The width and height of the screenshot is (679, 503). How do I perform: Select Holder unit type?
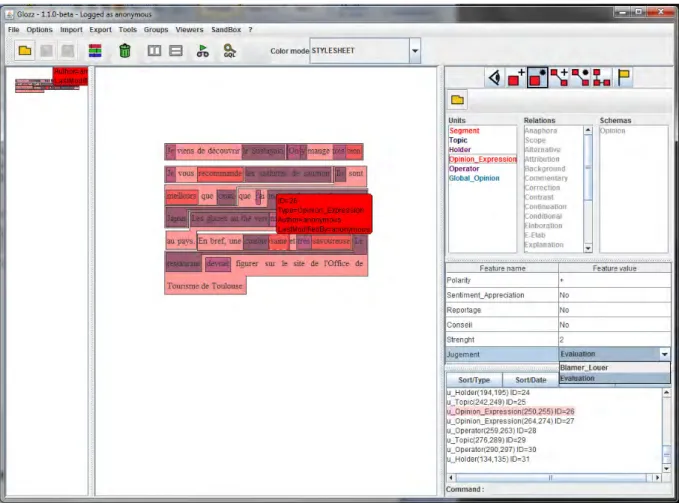(x=460, y=150)
